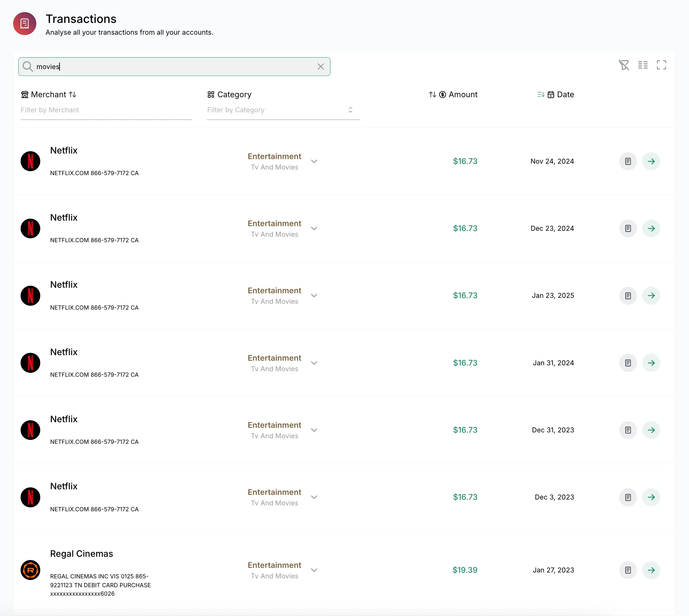Click the Jan 27, 2023 date
Image resolution: width=689 pixels, height=616 pixels.
(x=553, y=570)
